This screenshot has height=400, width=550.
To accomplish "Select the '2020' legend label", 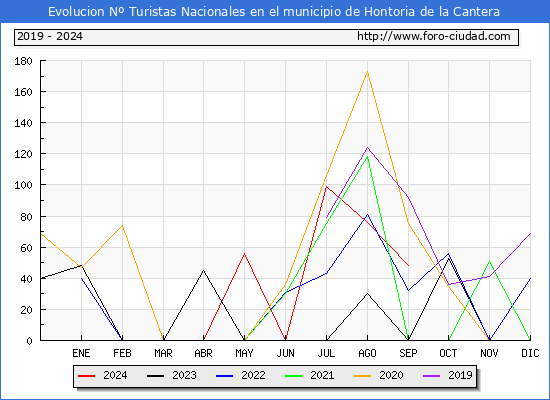I will coord(391,375).
